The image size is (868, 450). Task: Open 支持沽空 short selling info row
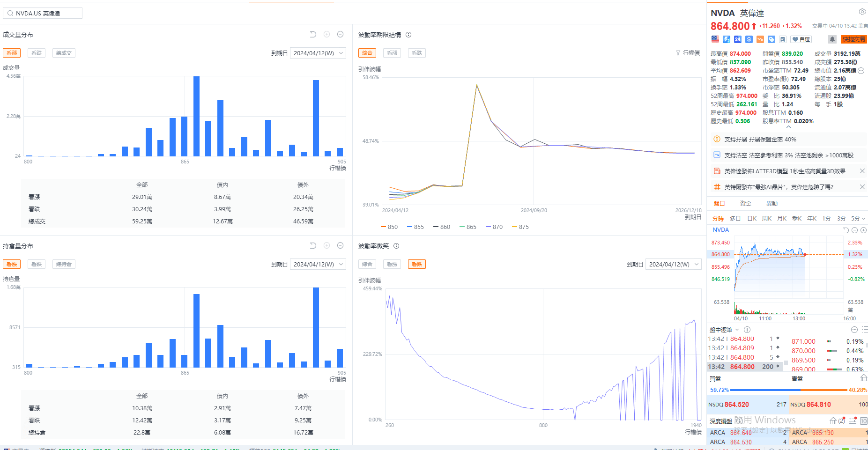pyautogui.click(x=789, y=155)
